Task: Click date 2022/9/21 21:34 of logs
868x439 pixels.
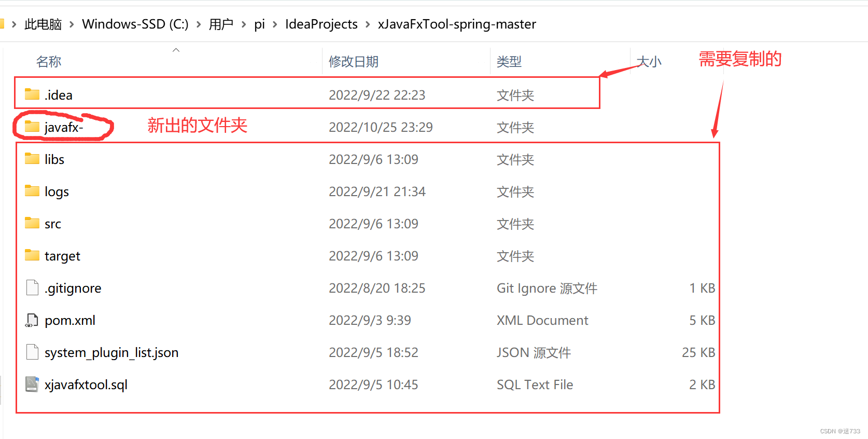Action: 377,191
